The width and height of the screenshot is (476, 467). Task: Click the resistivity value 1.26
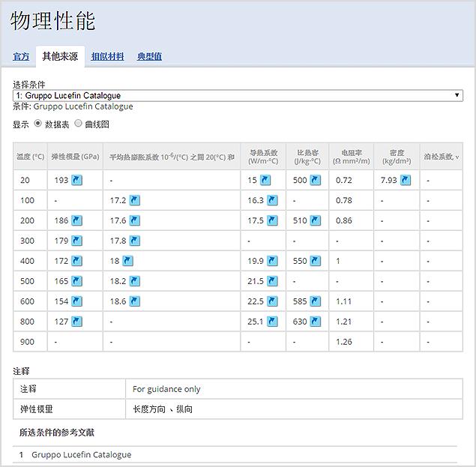[x=344, y=342]
